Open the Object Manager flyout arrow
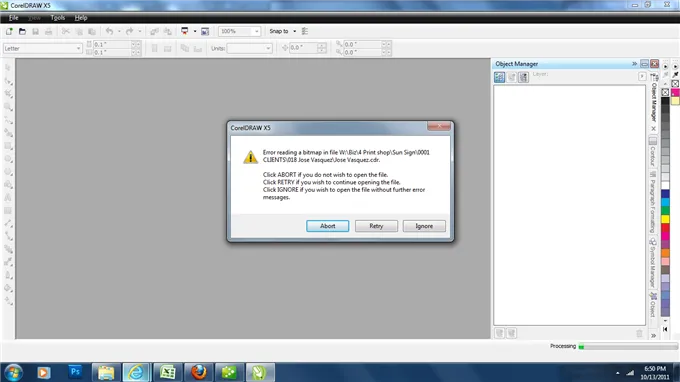 click(642, 76)
